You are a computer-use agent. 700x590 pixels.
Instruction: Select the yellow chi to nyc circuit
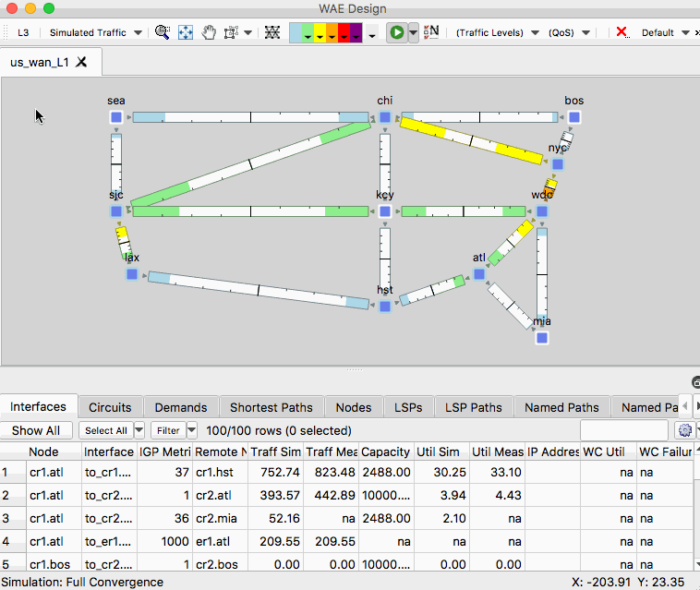click(x=471, y=140)
